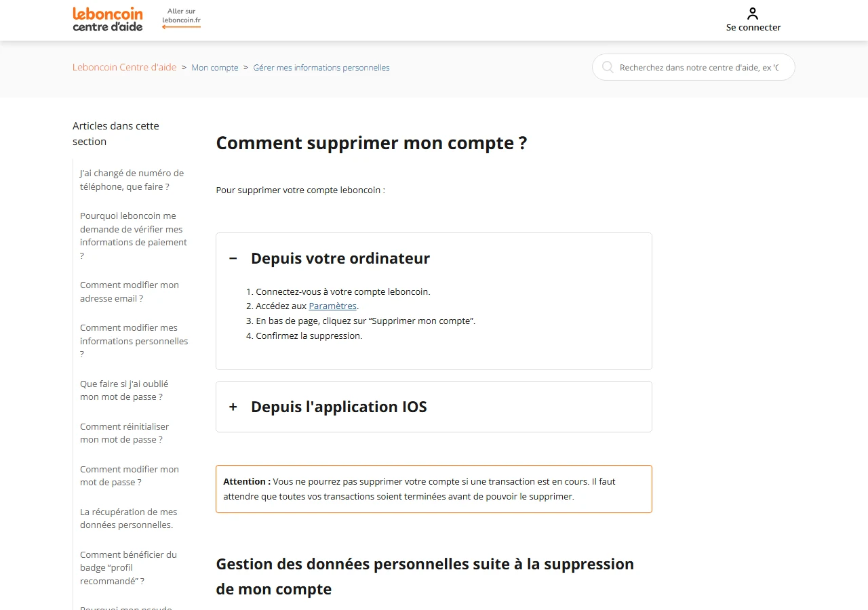
Task: Click heading 'Gestion des données personnelles suite à la suppression'
Action: 425,577
